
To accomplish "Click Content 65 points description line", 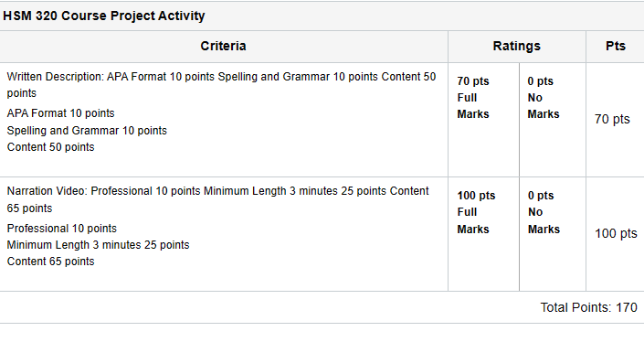I will pos(50,262).
